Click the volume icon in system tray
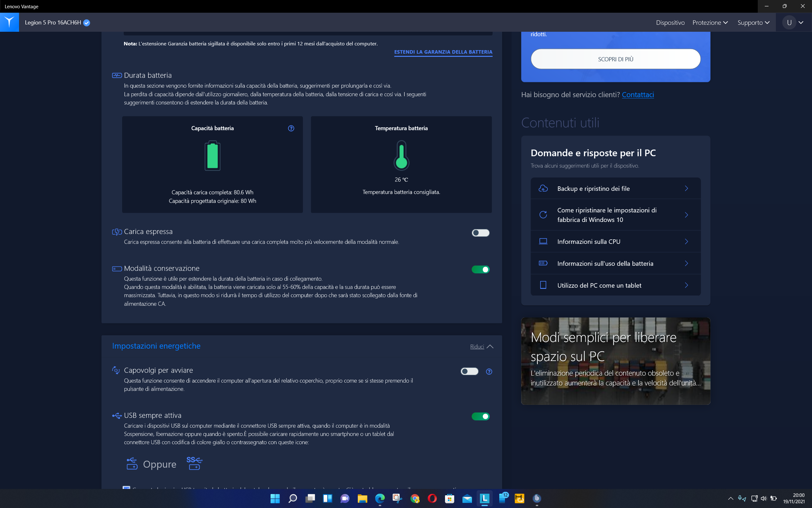The height and width of the screenshot is (508, 812). [x=764, y=498]
